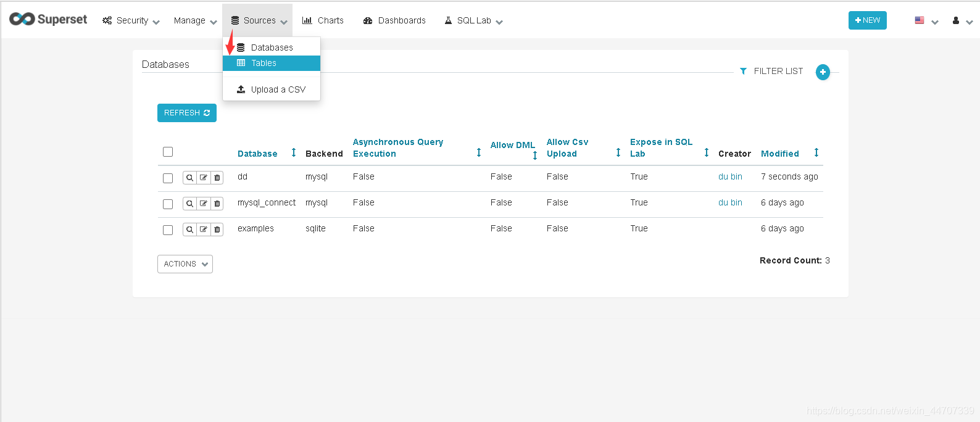Check the mysql_connect row checkbox
Viewport: 980px width, 422px height.
click(x=168, y=204)
